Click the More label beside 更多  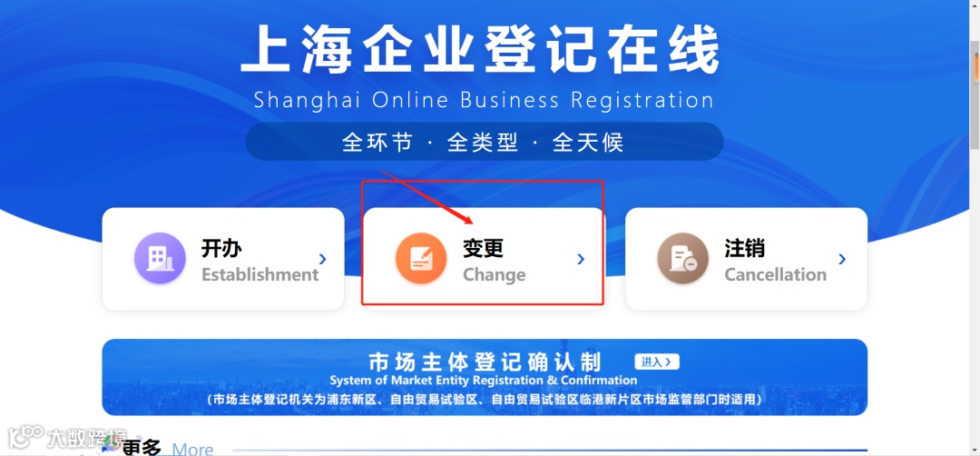192,449
